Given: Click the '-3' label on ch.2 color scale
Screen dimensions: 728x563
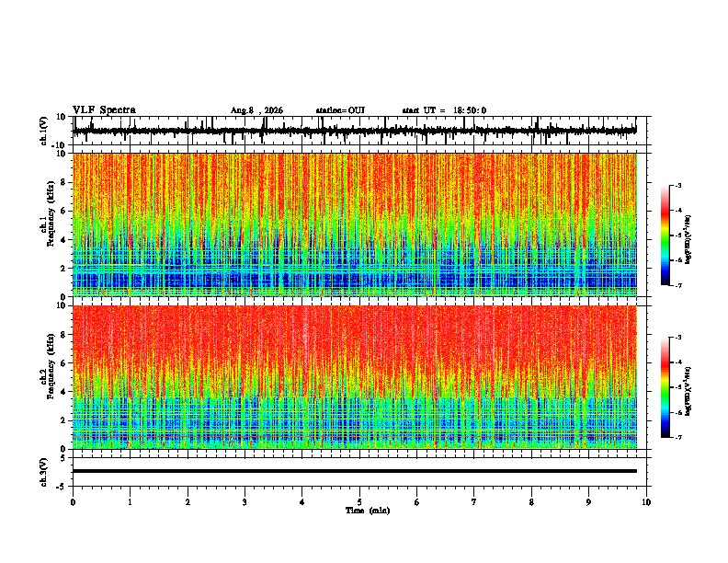Looking at the screenshot, I should pyautogui.click(x=678, y=338).
